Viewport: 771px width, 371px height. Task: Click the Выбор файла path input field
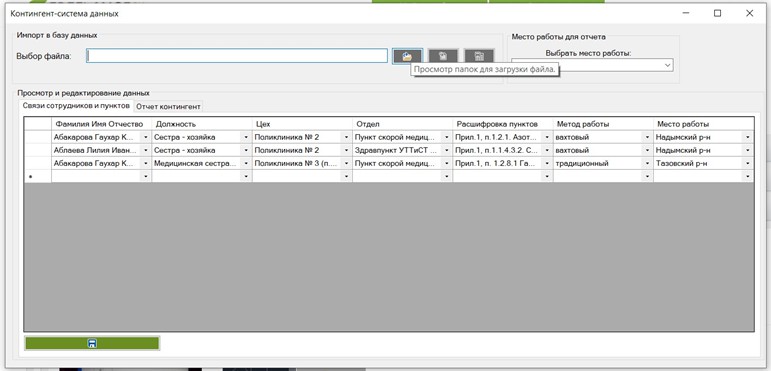[237, 56]
